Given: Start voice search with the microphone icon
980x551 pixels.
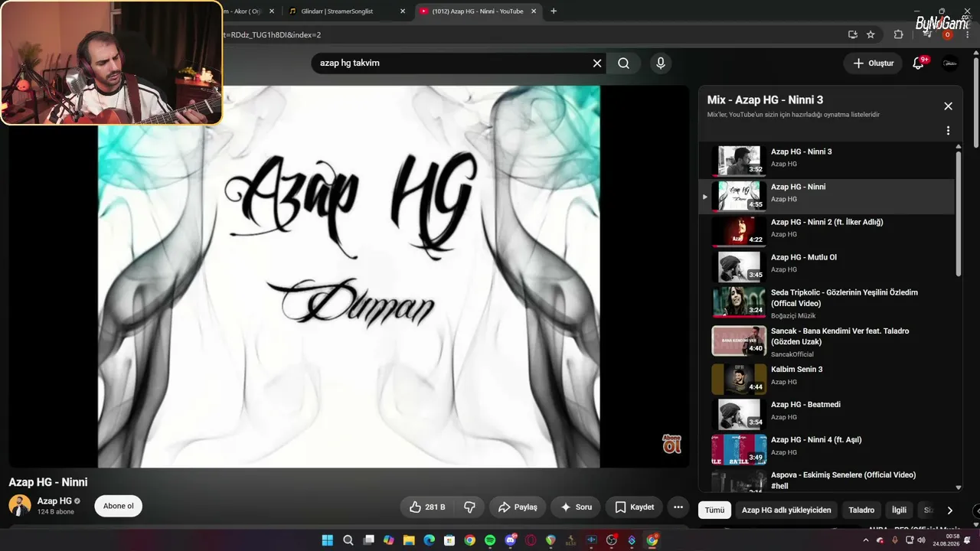Looking at the screenshot, I should pyautogui.click(x=661, y=64).
